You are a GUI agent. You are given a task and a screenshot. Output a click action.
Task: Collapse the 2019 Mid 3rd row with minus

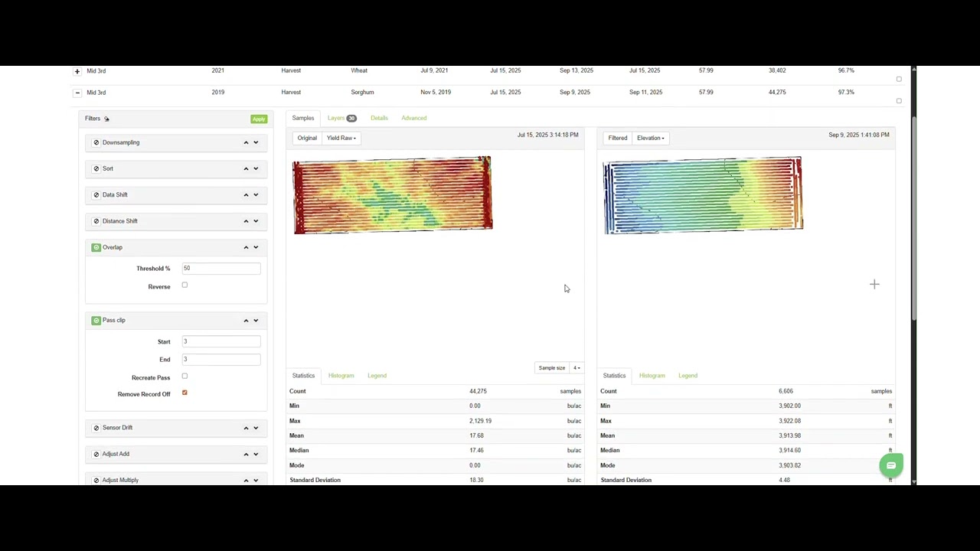click(x=77, y=93)
